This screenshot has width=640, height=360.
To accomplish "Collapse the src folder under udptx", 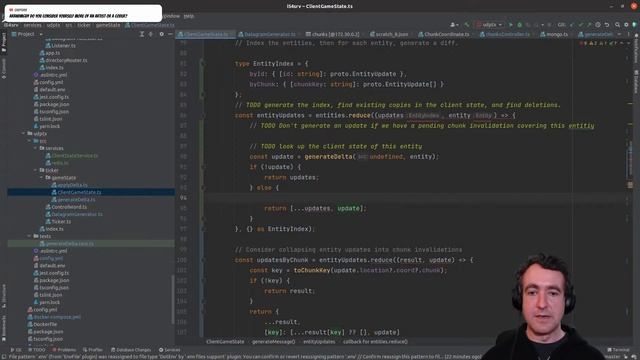I will pos(29,141).
